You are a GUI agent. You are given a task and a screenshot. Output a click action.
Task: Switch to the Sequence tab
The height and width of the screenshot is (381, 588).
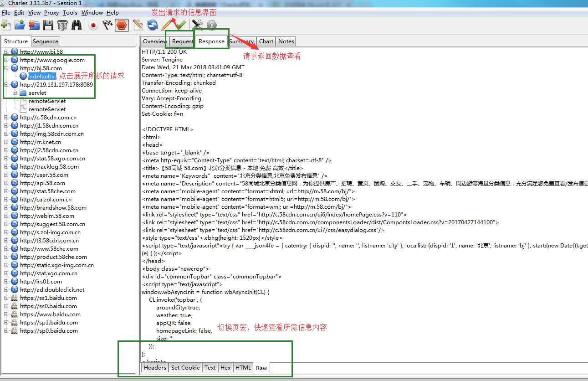pos(46,41)
